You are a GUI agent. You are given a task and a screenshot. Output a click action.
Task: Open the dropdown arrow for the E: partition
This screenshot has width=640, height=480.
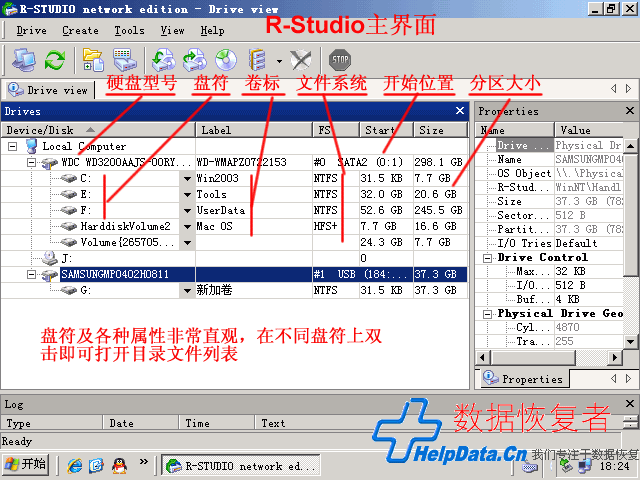pyautogui.click(x=187, y=195)
